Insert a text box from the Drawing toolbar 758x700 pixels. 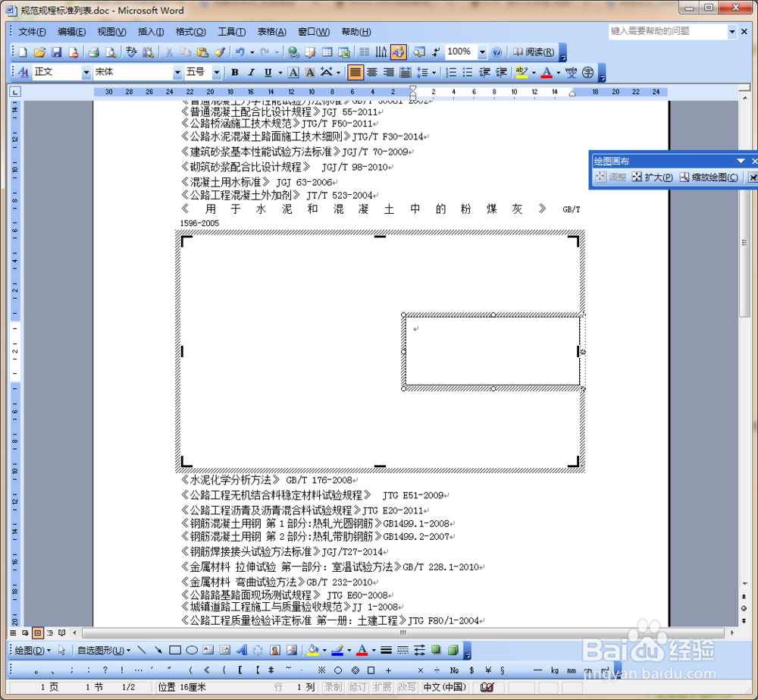tap(208, 650)
